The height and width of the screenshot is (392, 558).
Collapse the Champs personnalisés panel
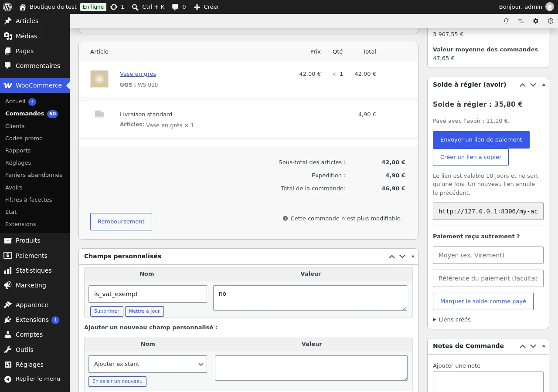[413, 257]
